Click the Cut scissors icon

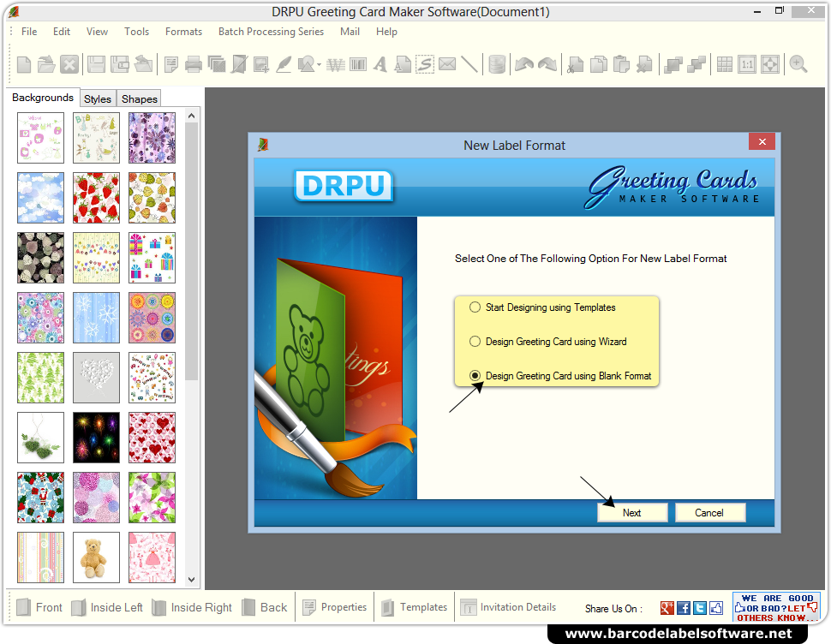pos(575,64)
